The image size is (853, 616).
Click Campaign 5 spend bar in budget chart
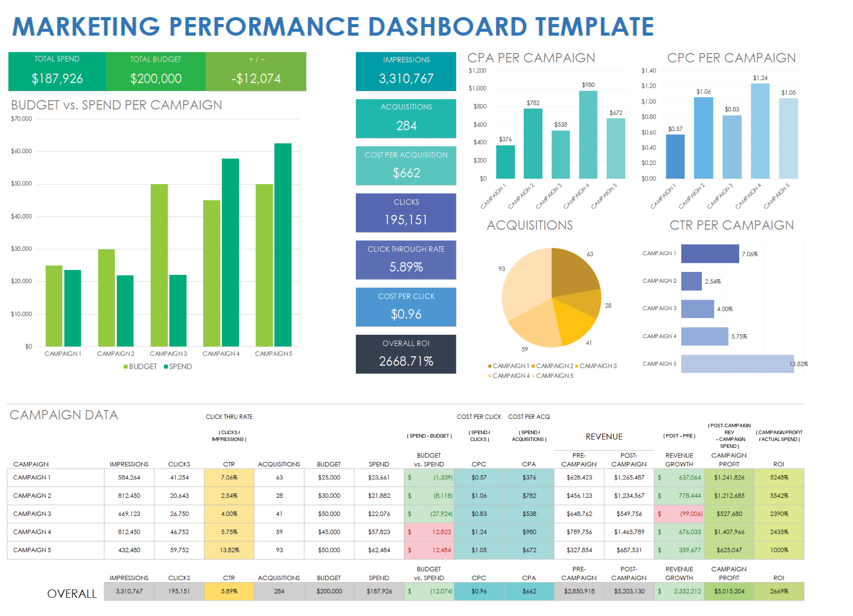pyautogui.click(x=283, y=245)
